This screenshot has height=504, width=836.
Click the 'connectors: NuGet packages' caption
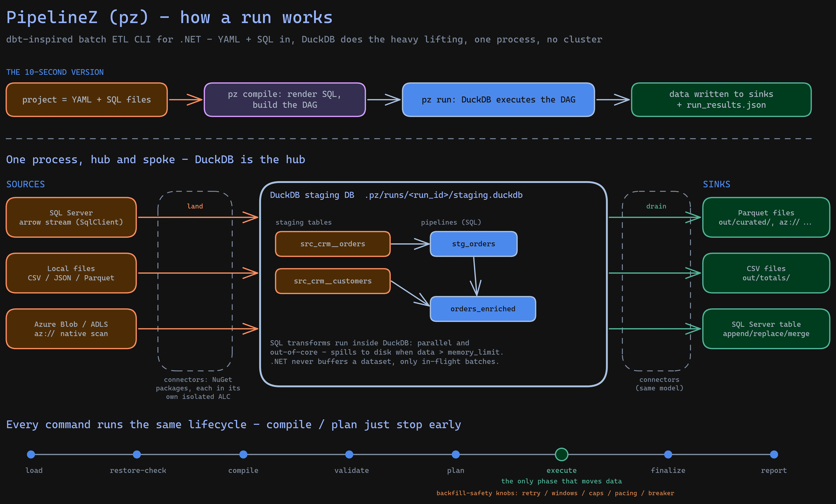pyautogui.click(x=198, y=388)
